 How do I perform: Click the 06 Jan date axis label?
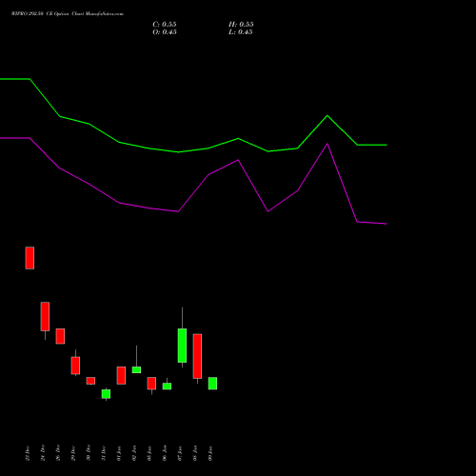coord(165,453)
